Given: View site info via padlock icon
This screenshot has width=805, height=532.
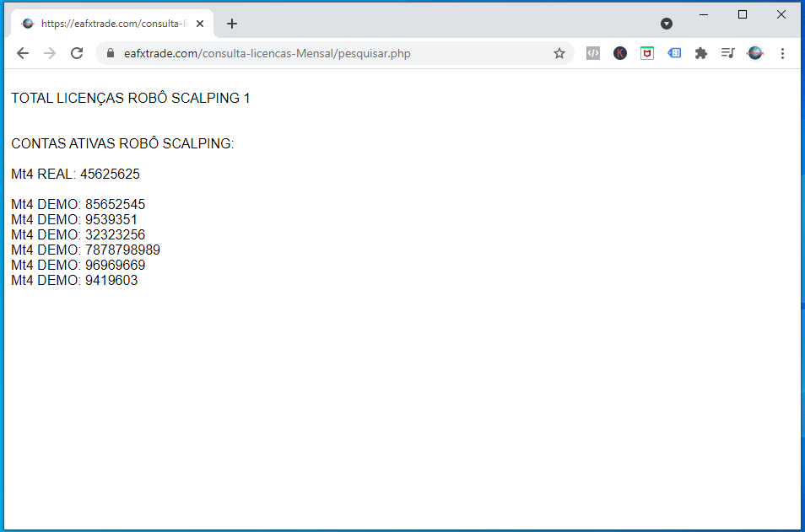Looking at the screenshot, I should [x=110, y=53].
